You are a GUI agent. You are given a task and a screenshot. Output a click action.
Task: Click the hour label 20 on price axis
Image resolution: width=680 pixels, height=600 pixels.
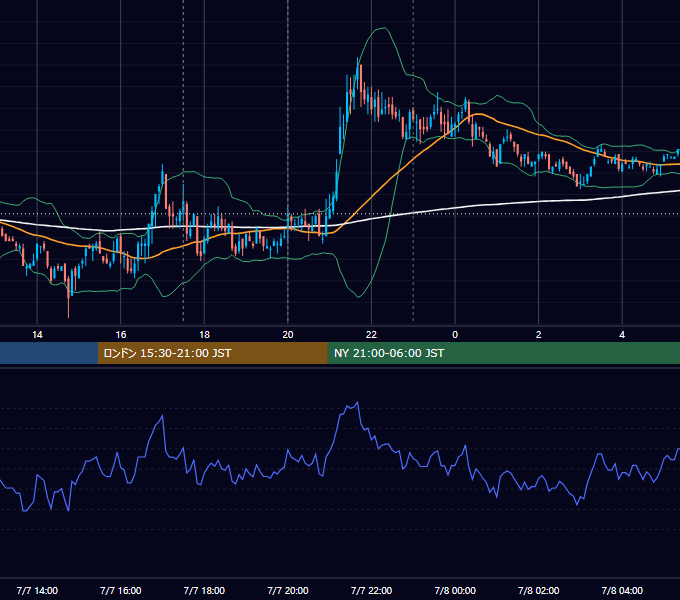[288, 335]
